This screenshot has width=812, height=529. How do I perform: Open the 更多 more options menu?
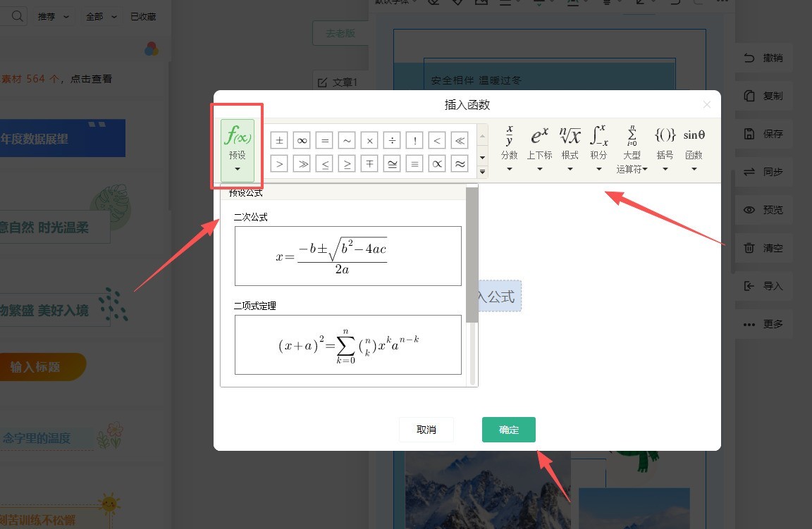(763, 324)
